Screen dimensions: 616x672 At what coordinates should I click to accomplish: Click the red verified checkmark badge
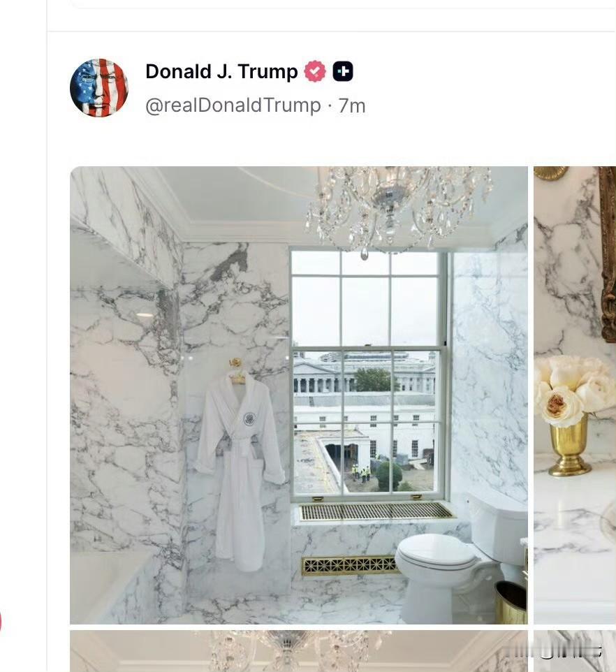click(x=315, y=71)
